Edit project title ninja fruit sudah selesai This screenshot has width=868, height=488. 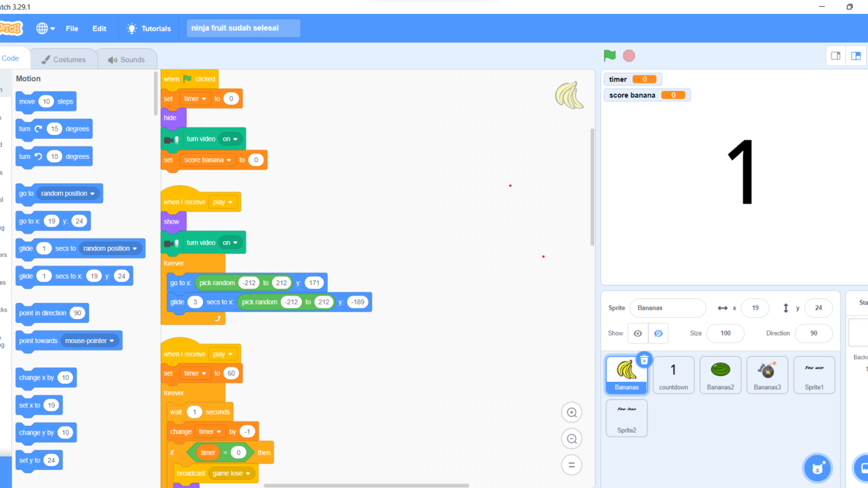[243, 28]
